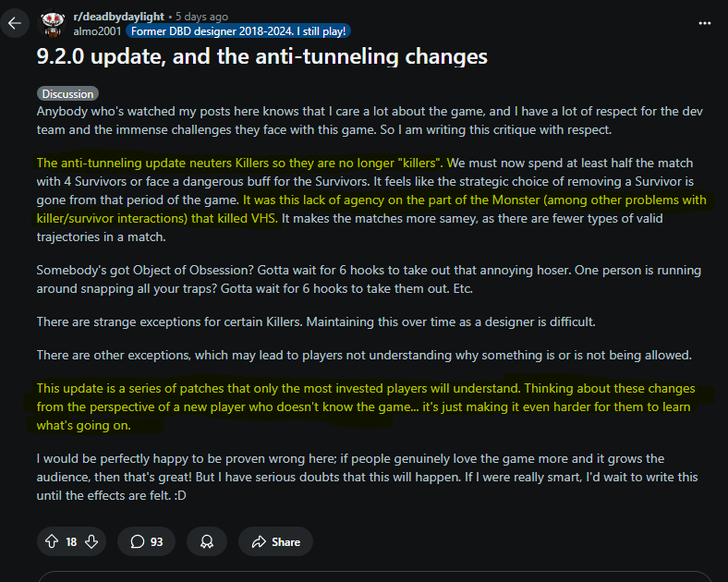728x582 pixels.
Task: Open the subreddit avatar image
Action: coord(53,23)
